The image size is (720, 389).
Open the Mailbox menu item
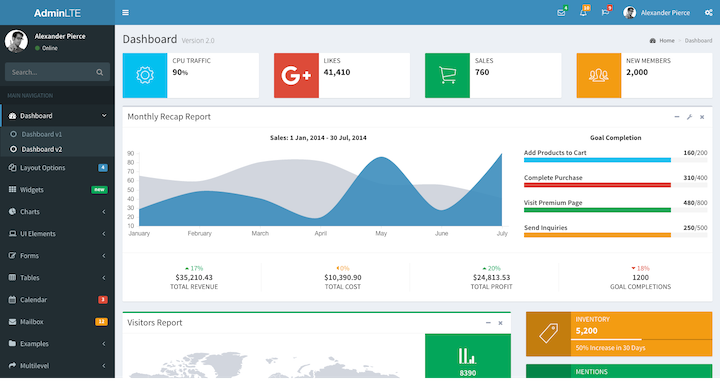click(57, 321)
